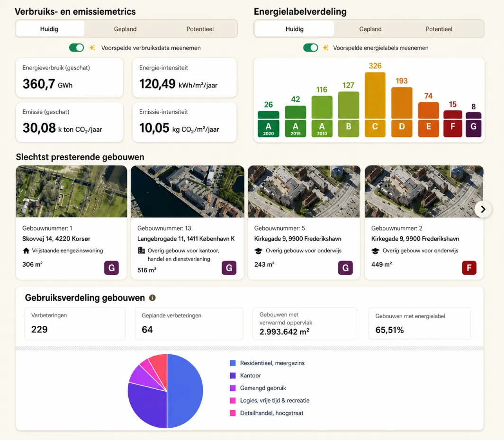Click Kirkegade 9 address of Gebouwnummer 5
Viewport: 504px width, 440px height.
tap(297, 239)
